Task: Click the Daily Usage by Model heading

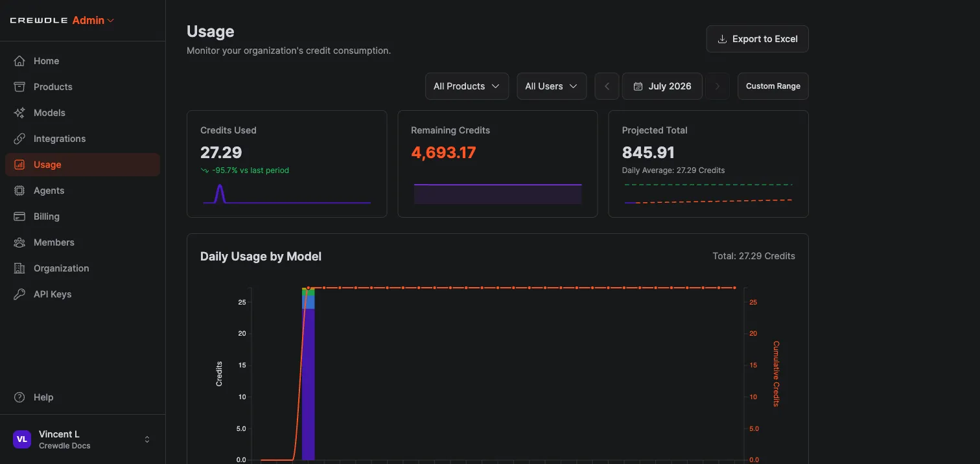Action: click(x=261, y=257)
